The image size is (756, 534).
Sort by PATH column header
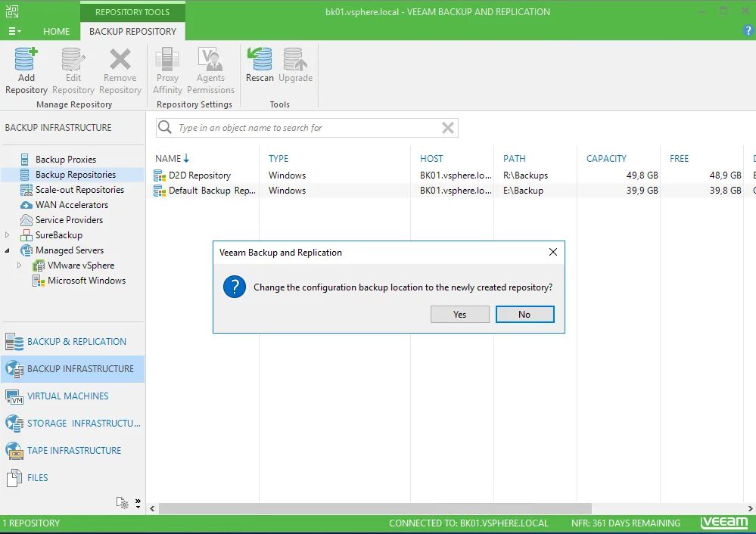(x=515, y=159)
